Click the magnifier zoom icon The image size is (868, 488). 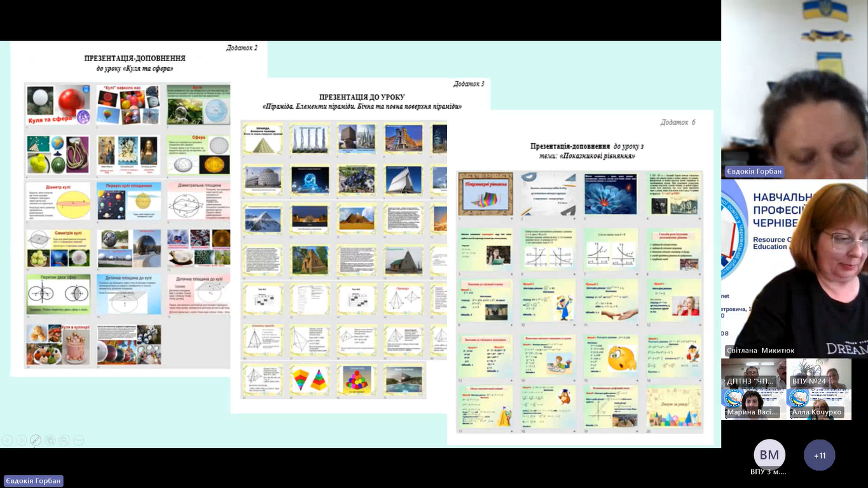64,440
